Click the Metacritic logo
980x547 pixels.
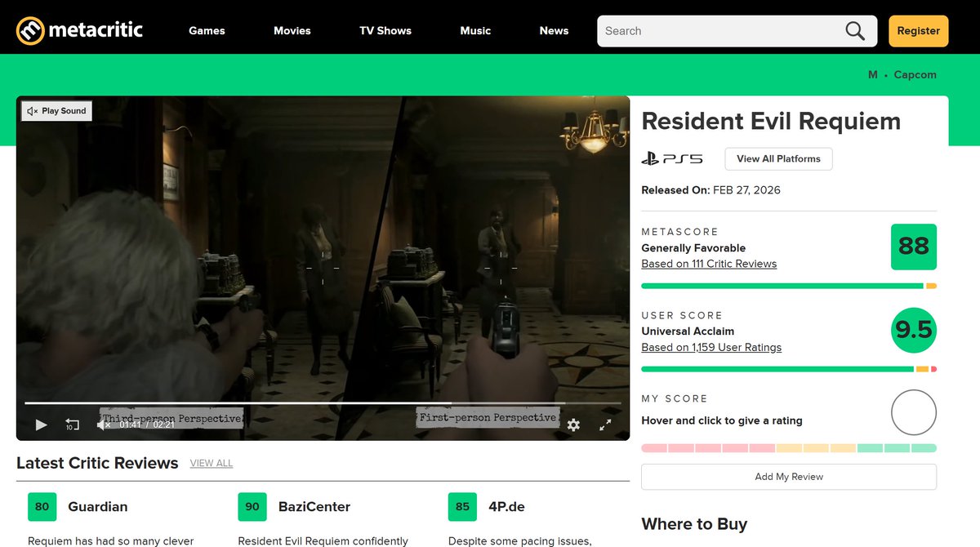coord(79,31)
